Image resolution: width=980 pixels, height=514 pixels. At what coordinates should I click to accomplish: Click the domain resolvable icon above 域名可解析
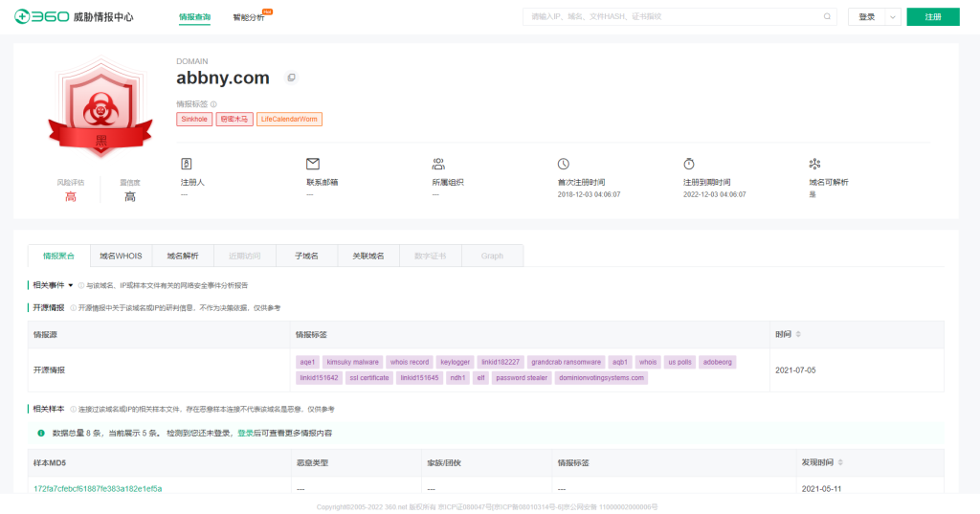pos(814,164)
